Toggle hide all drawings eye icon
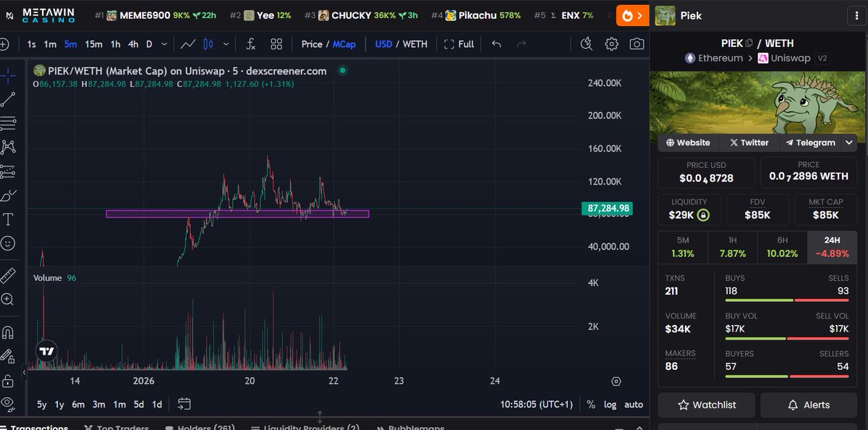This screenshot has height=430, width=868. 8,403
